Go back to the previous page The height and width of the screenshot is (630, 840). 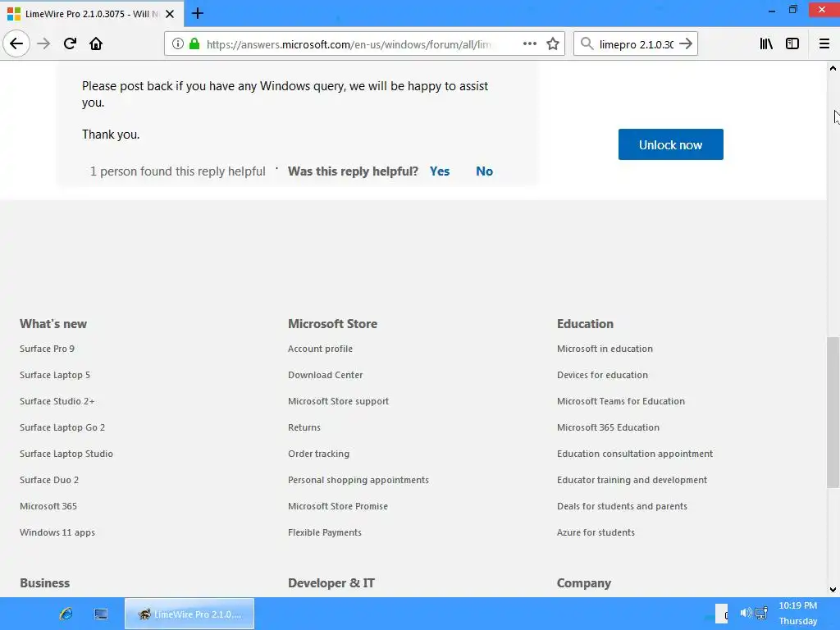(16, 43)
